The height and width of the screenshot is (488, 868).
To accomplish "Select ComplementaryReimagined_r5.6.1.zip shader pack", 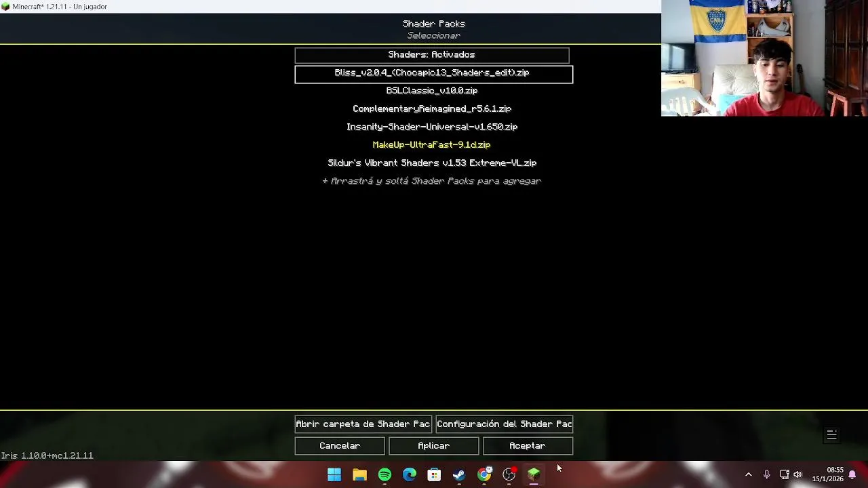I will coord(432,109).
